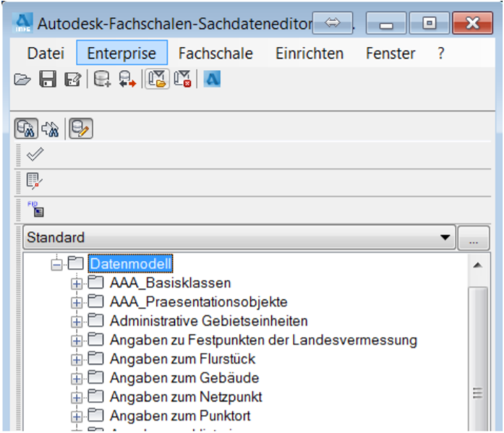Select Angaben zum Flurstück in the tree
This screenshot has height=433, width=504.
pos(182,359)
